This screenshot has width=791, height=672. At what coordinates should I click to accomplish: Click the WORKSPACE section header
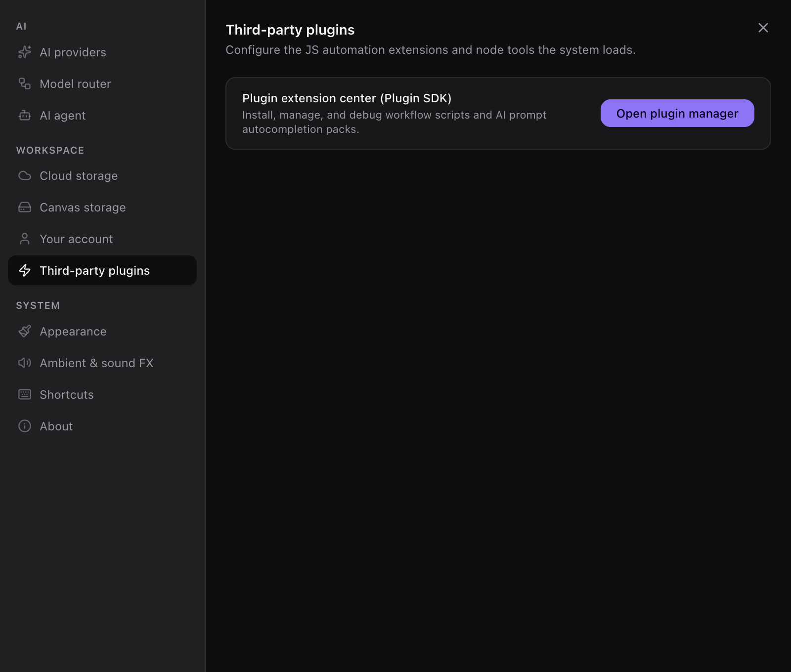50,150
